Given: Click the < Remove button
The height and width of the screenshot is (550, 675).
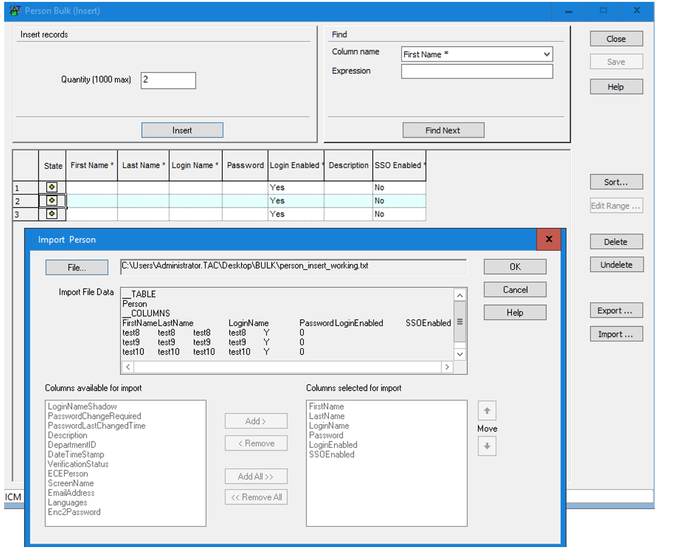Looking at the screenshot, I should [256, 443].
